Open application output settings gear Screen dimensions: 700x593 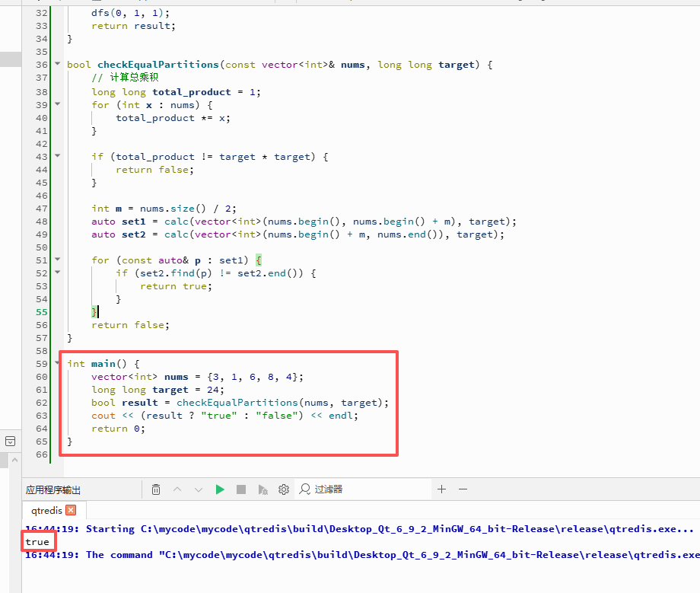tap(284, 489)
